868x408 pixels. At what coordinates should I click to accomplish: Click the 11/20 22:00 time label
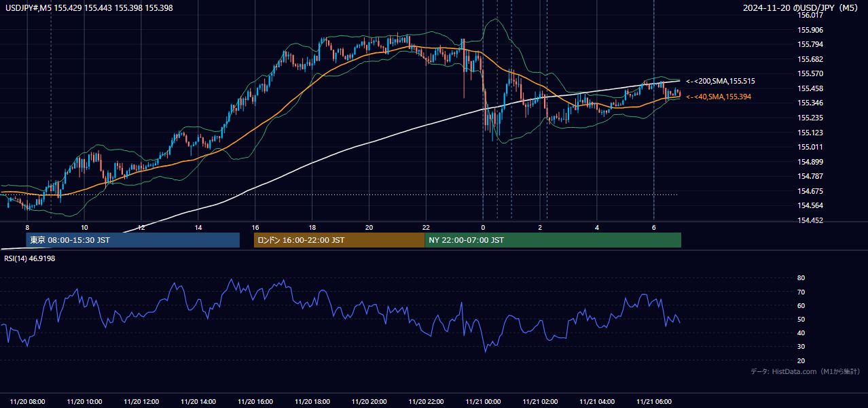click(x=426, y=402)
